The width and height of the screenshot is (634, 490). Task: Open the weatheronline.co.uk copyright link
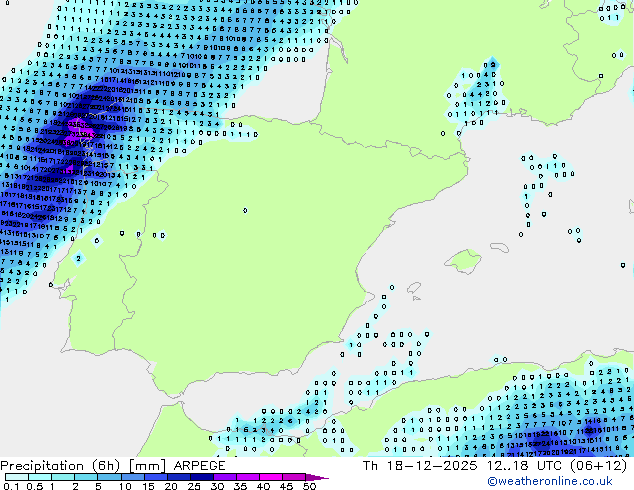click(x=550, y=481)
